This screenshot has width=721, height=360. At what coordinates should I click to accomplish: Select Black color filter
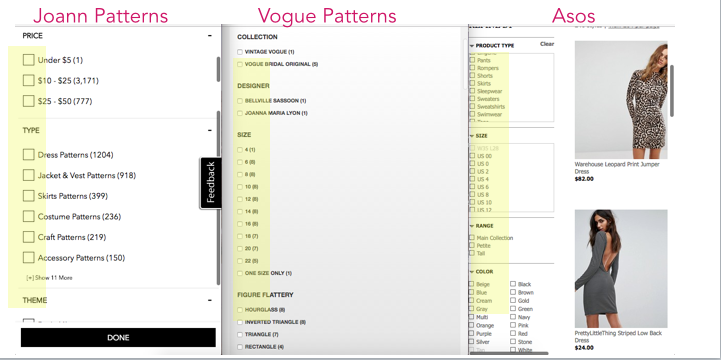coord(513,284)
